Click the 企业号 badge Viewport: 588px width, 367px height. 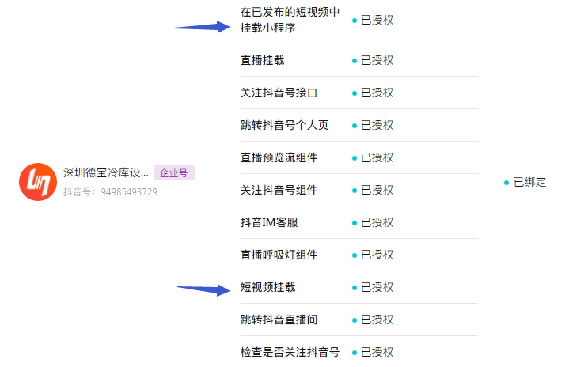[x=174, y=172]
